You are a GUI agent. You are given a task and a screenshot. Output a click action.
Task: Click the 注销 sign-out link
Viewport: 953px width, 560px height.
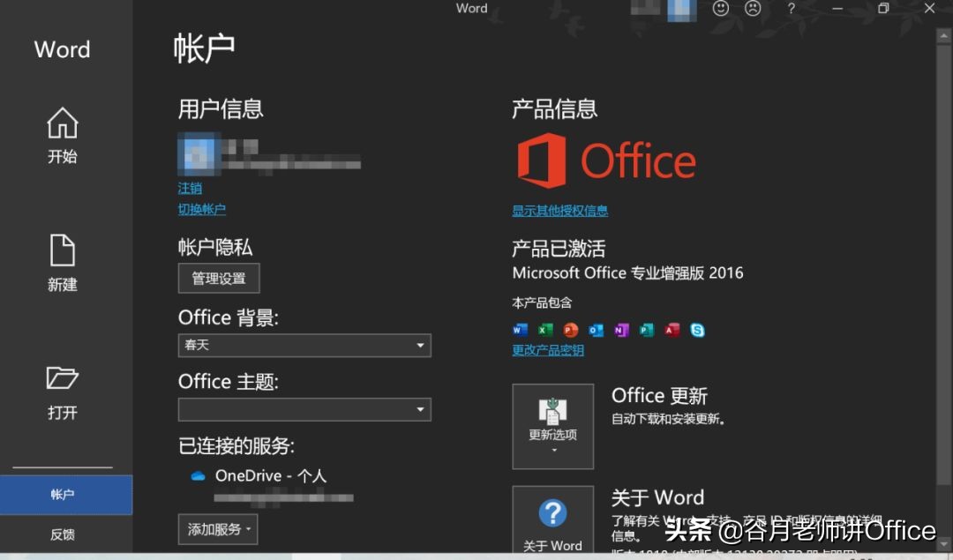(x=190, y=189)
